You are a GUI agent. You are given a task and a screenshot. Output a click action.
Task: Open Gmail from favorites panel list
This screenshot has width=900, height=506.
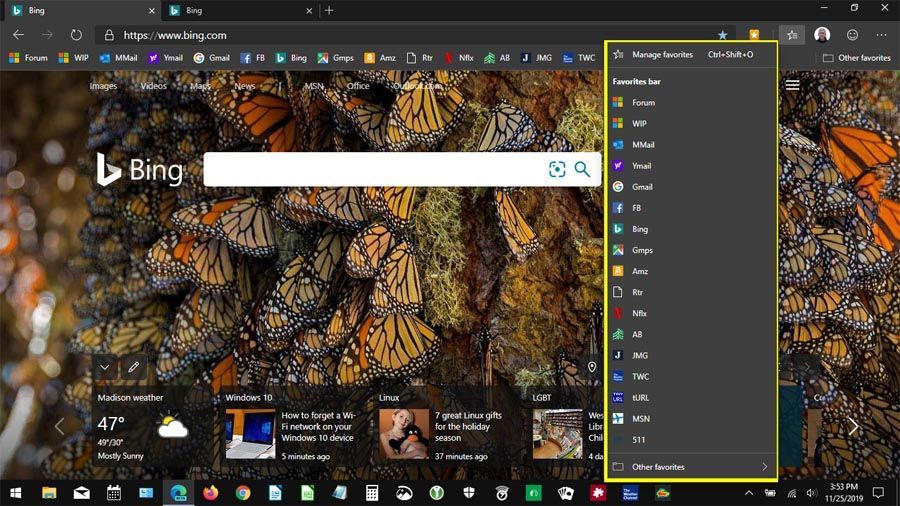[691, 187]
